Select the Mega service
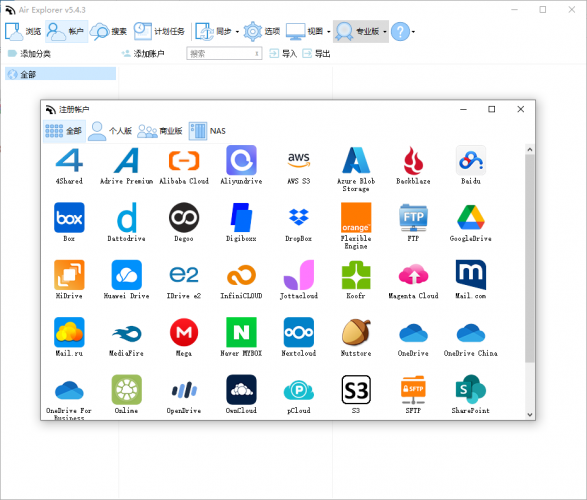This screenshot has width=587, height=500. [184, 332]
